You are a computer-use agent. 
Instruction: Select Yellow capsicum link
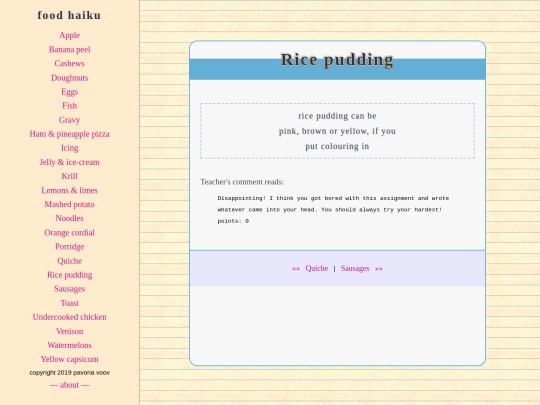[x=70, y=359]
